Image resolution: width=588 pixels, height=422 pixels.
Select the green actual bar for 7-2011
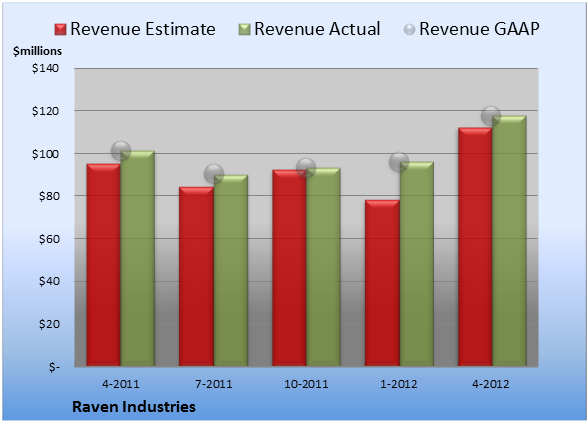(231, 270)
